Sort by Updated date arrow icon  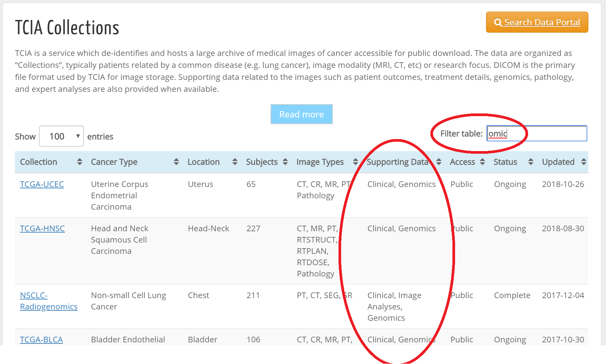[584, 162]
